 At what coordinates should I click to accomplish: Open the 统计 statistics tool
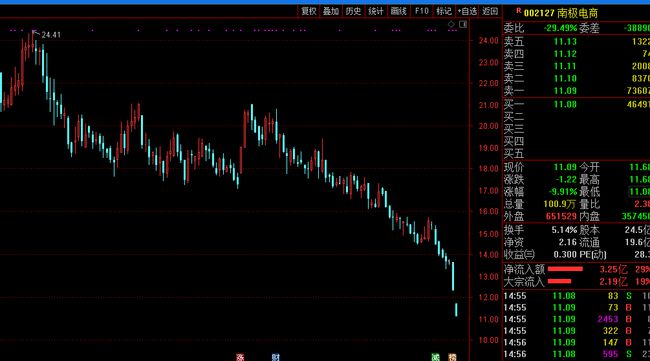[x=376, y=11]
